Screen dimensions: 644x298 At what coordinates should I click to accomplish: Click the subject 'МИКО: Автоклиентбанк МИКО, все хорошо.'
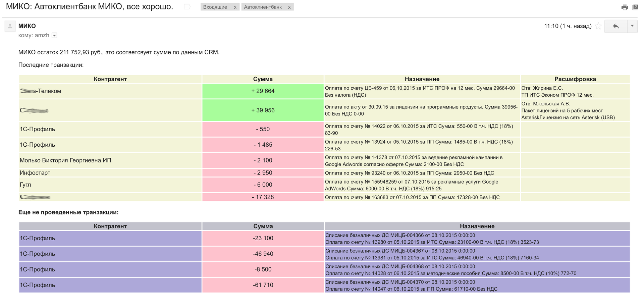tap(90, 6)
